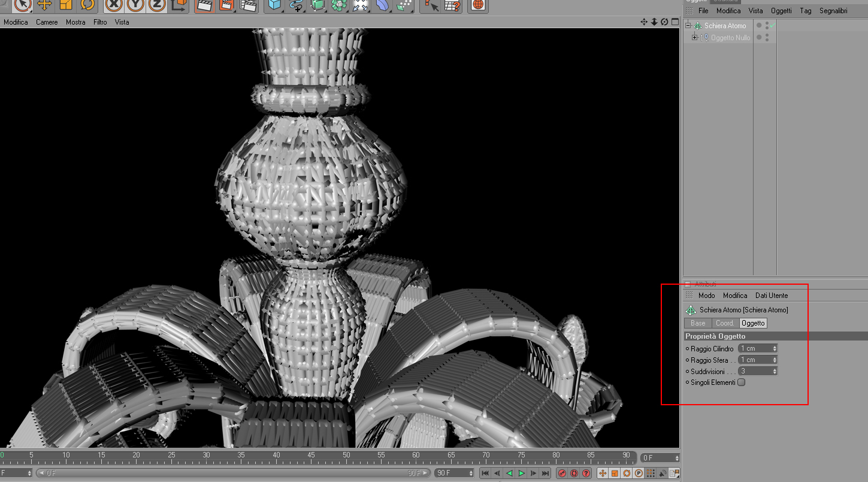Open the help table icon

click(x=452, y=5)
